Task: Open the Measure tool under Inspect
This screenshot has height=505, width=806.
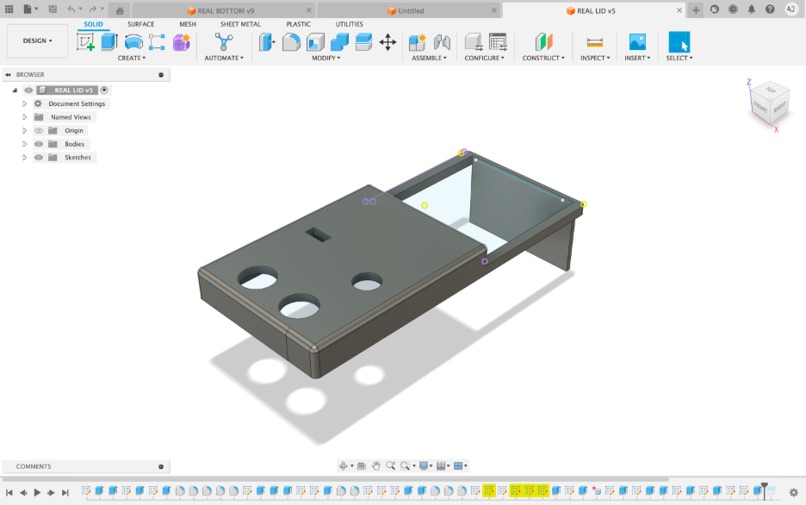Action: pyautogui.click(x=595, y=42)
